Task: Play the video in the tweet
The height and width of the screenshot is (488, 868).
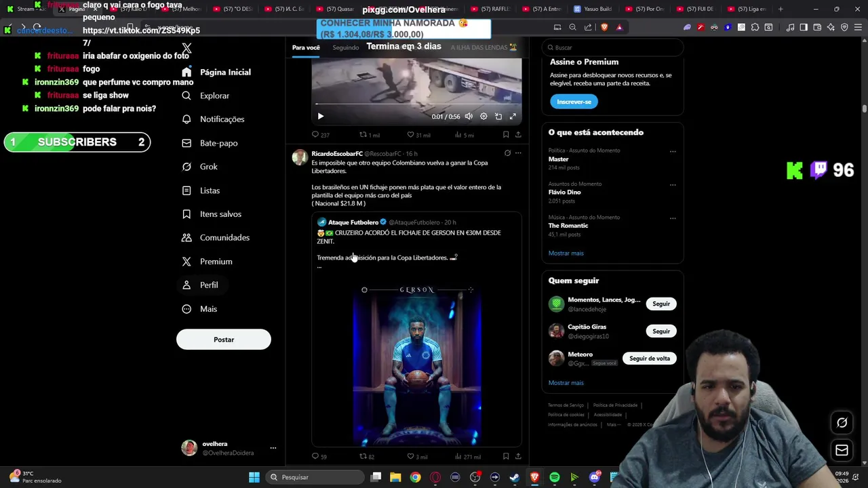Action: 321,117
